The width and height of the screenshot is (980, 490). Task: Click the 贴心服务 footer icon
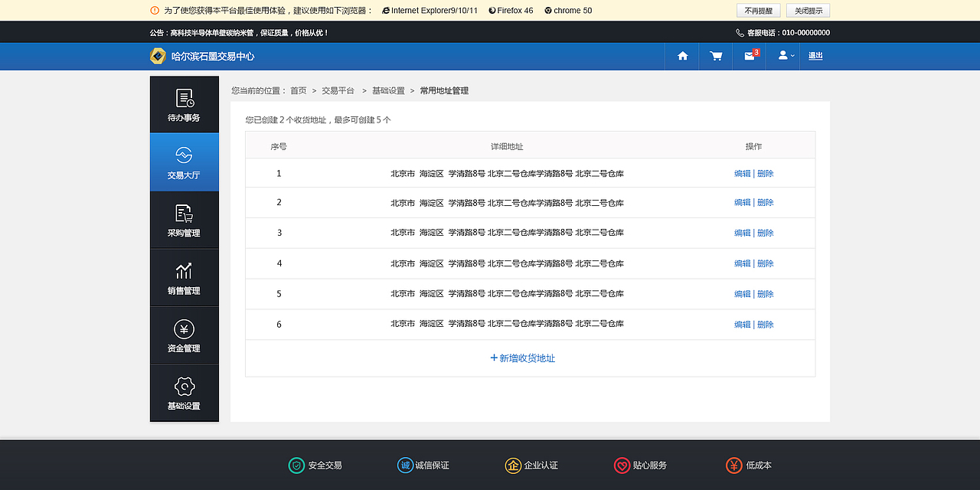tap(621, 465)
